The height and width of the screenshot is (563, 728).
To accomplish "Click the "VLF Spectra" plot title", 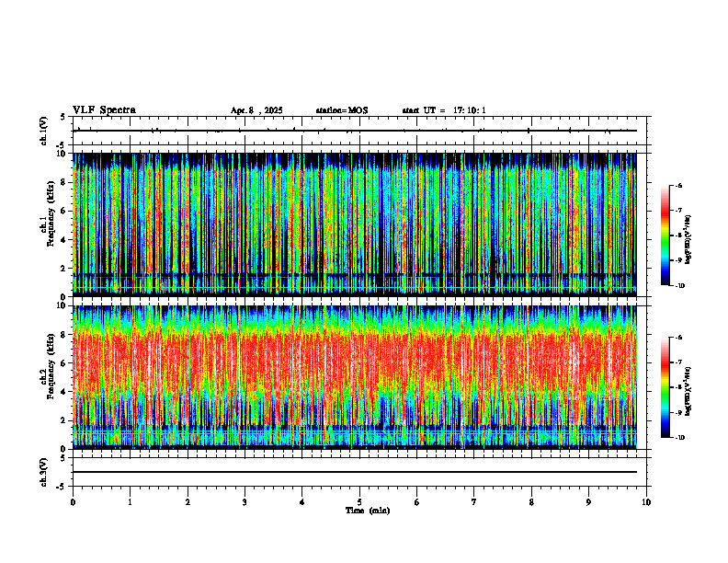I will tap(105, 110).
